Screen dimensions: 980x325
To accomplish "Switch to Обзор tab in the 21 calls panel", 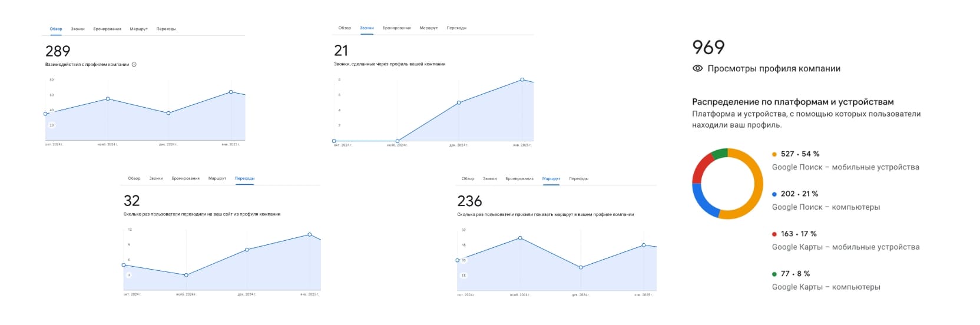I will pos(345,28).
